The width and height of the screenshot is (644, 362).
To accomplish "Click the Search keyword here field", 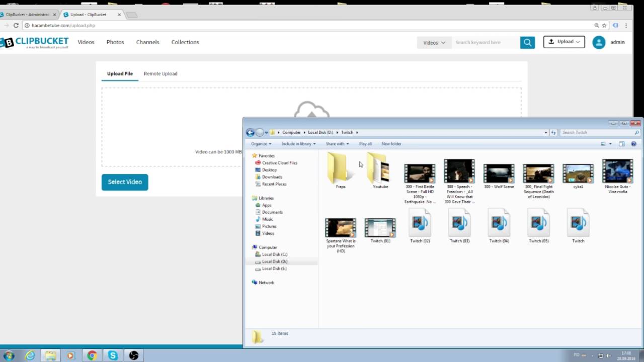I will coord(486,43).
